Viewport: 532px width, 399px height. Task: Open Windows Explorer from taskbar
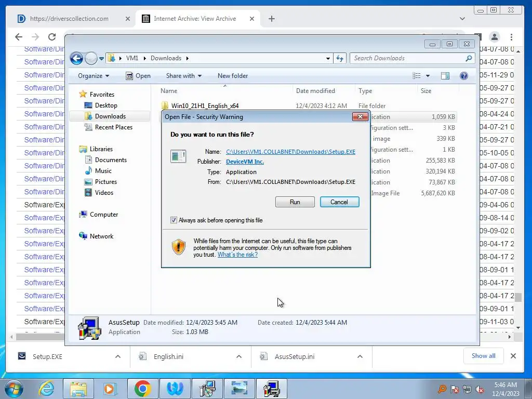(78, 389)
